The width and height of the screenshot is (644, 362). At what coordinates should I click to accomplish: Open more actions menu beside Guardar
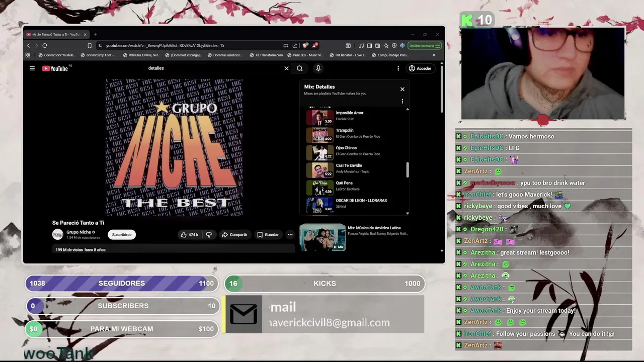(290, 235)
